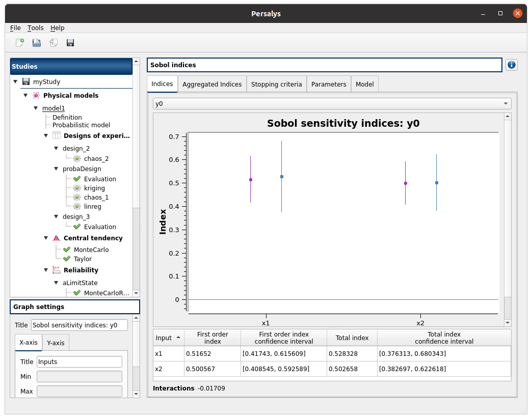Open the Tools menu
This screenshot has width=532, height=419.
36,28
